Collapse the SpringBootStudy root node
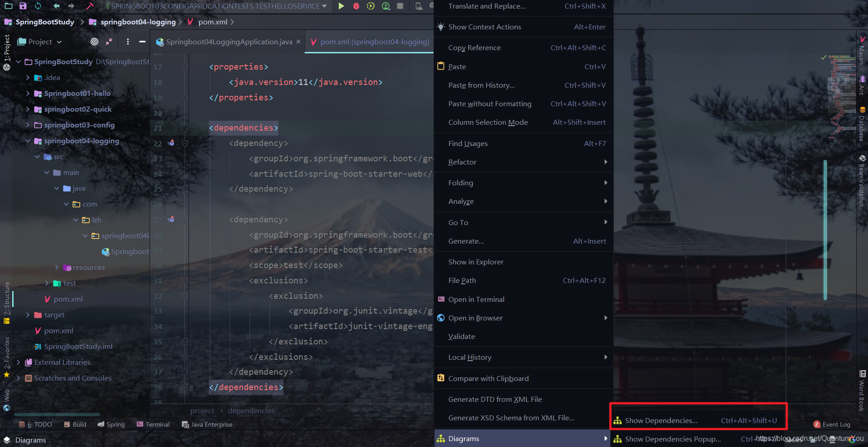The image size is (868, 447). (19, 61)
